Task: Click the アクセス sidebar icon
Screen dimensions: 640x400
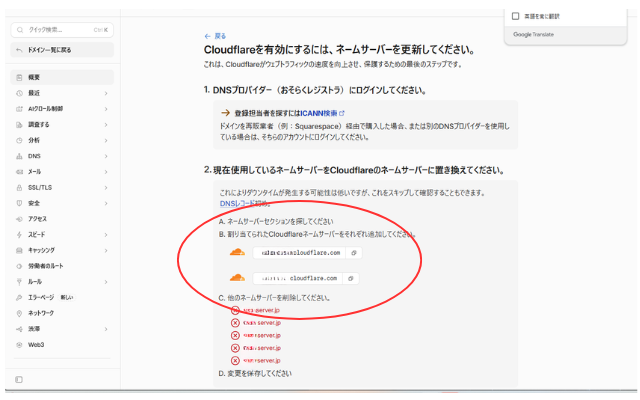Action: [19, 219]
